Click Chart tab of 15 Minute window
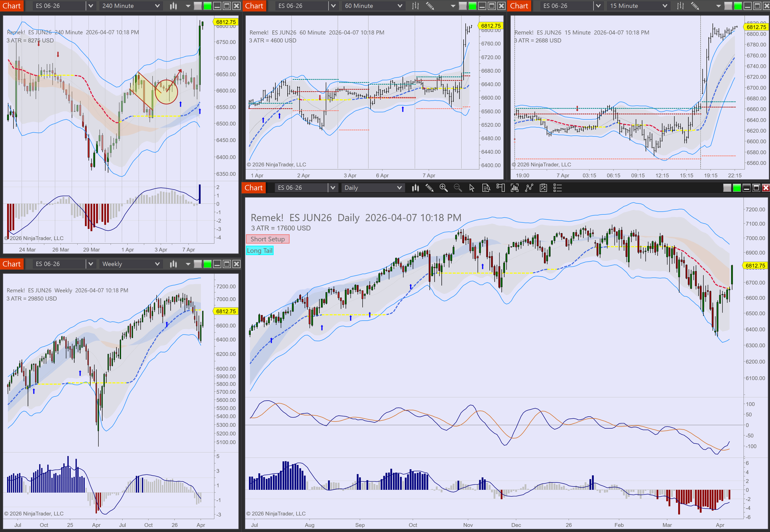 point(519,6)
